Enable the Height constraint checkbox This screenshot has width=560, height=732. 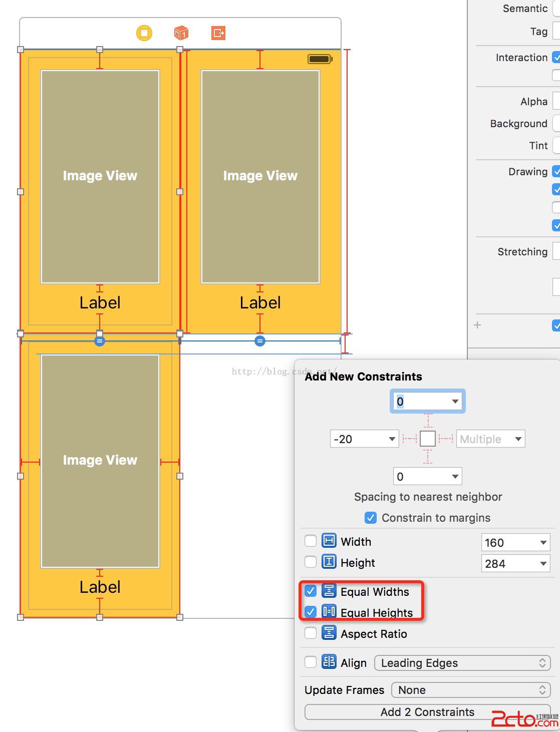311,562
